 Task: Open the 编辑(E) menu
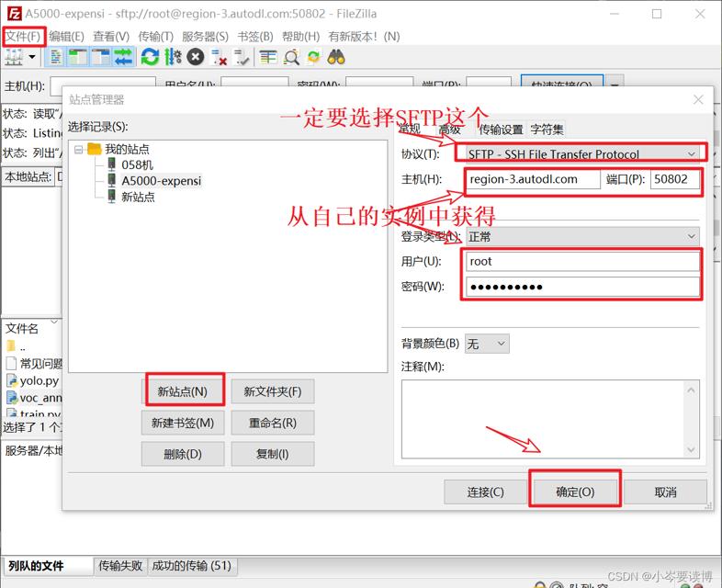pyautogui.click(x=66, y=37)
